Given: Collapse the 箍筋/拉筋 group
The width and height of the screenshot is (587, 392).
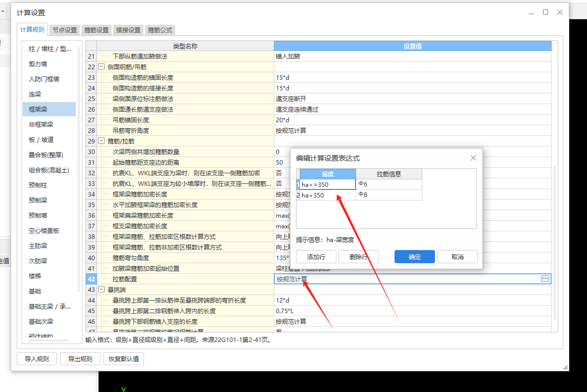Looking at the screenshot, I should tap(101, 141).
